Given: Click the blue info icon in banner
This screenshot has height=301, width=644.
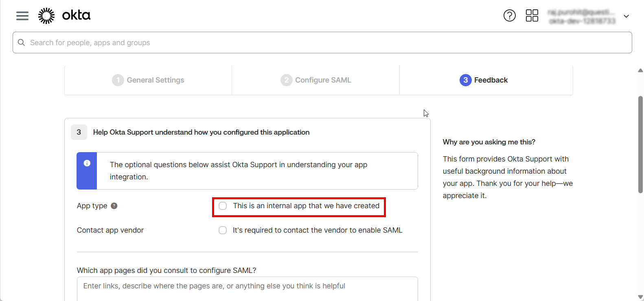Looking at the screenshot, I should pyautogui.click(x=87, y=163).
